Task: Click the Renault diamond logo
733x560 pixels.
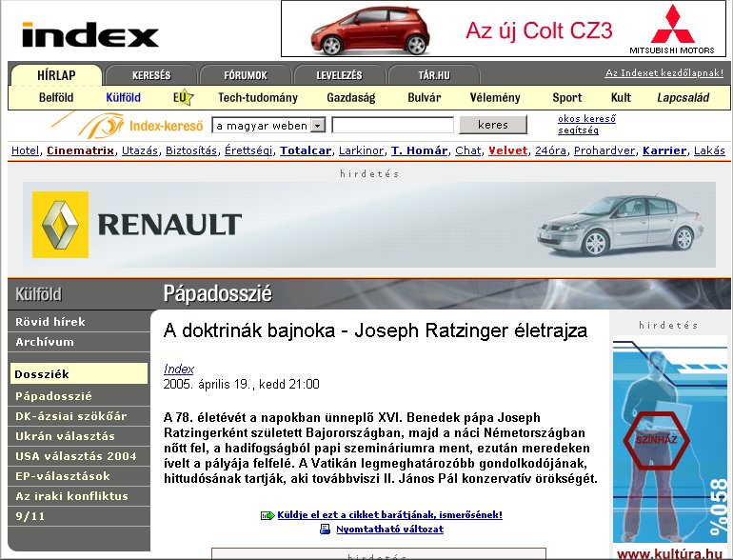Action: point(60,225)
